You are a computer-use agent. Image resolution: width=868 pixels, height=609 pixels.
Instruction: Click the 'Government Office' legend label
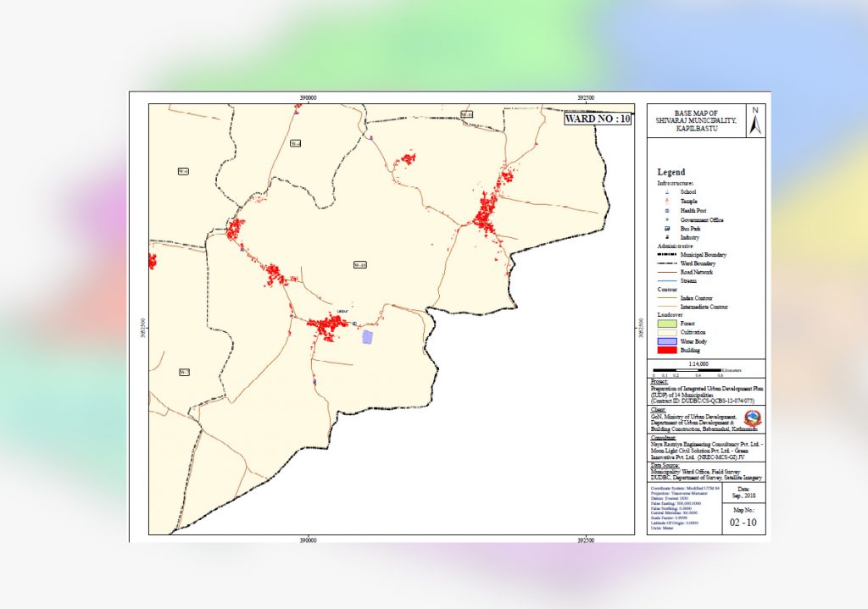click(x=702, y=219)
